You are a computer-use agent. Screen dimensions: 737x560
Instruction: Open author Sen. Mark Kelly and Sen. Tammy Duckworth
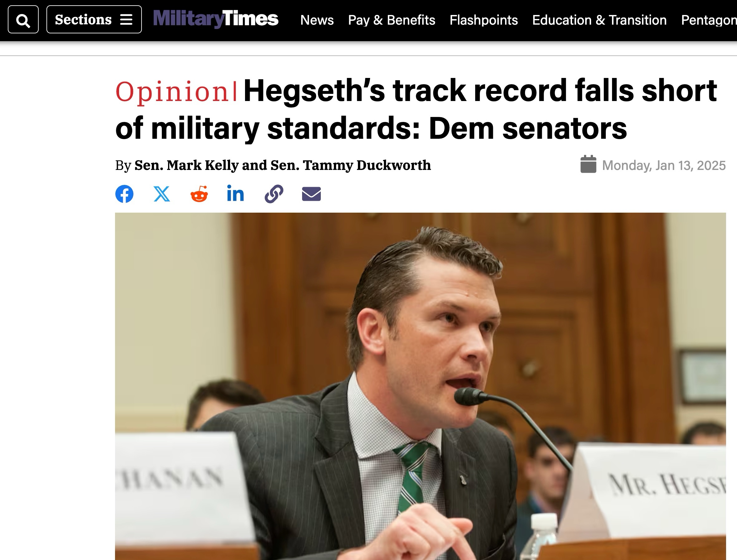283,165
